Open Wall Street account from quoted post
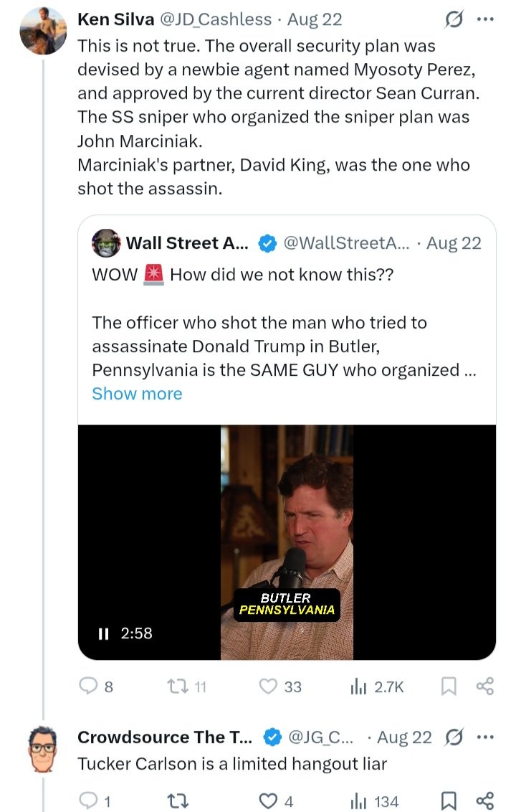 (186, 243)
